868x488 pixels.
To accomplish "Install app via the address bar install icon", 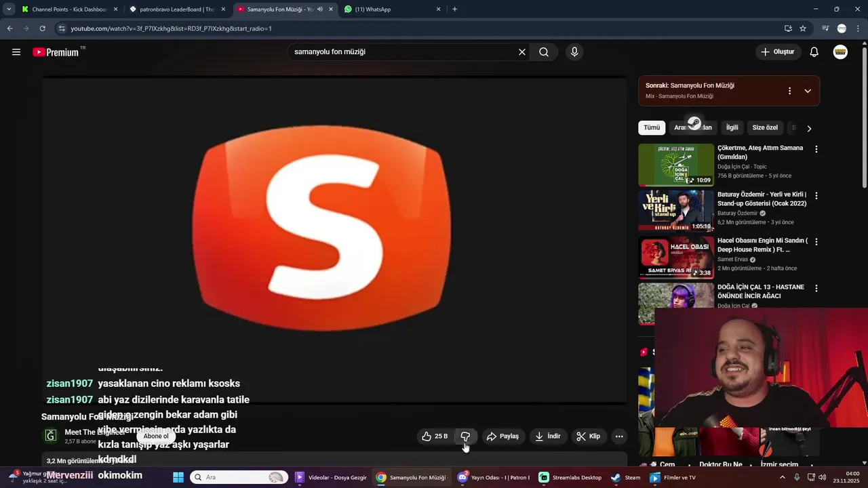I will pyautogui.click(x=788, y=28).
